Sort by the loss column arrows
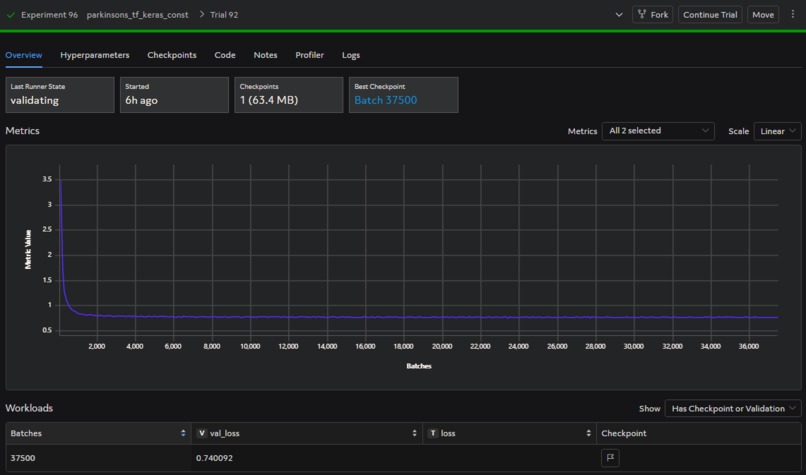This screenshot has height=475, width=806. [588, 433]
